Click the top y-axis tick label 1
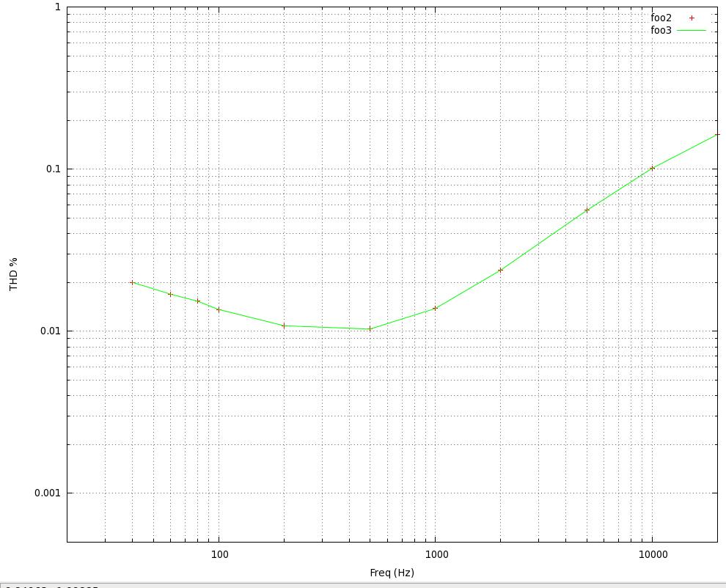726x588 pixels. [x=58, y=7]
